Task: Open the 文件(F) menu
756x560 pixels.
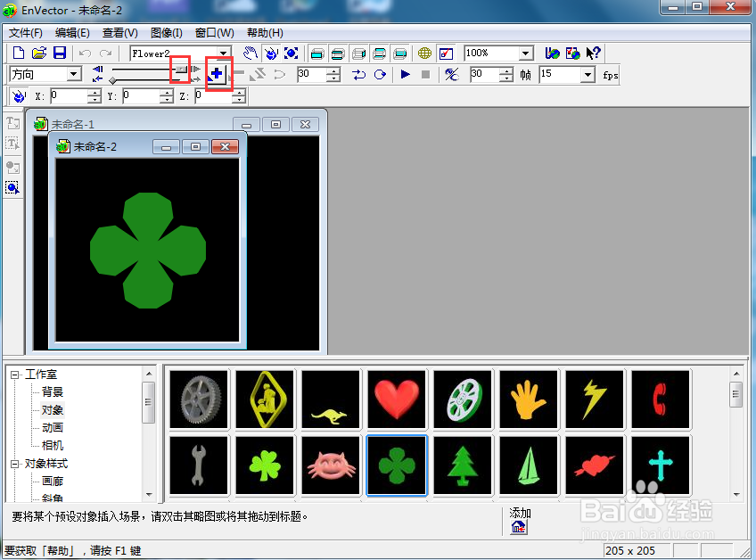Action: coord(26,33)
